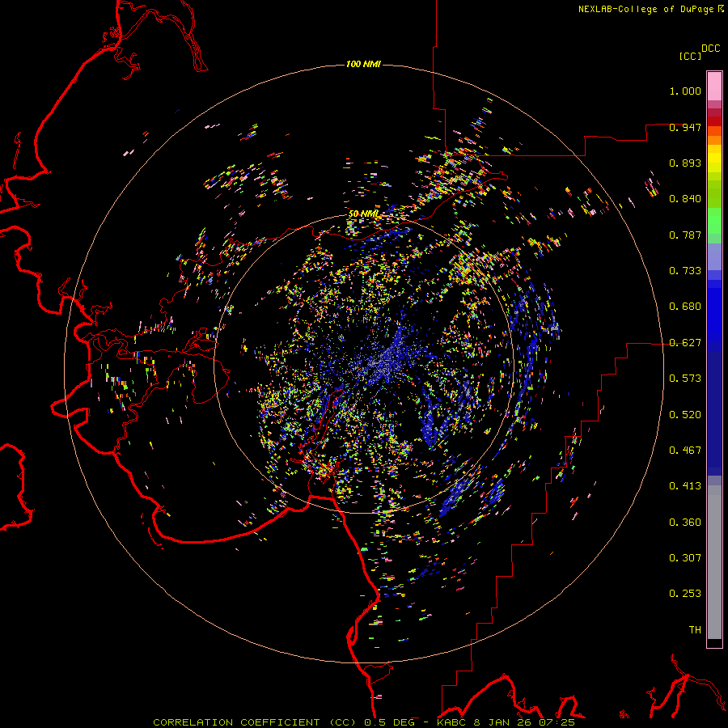Click the 0.733 colorbar value
Image resolution: width=728 pixels, height=728 pixels.
pyautogui.click(x=685, y=271)
